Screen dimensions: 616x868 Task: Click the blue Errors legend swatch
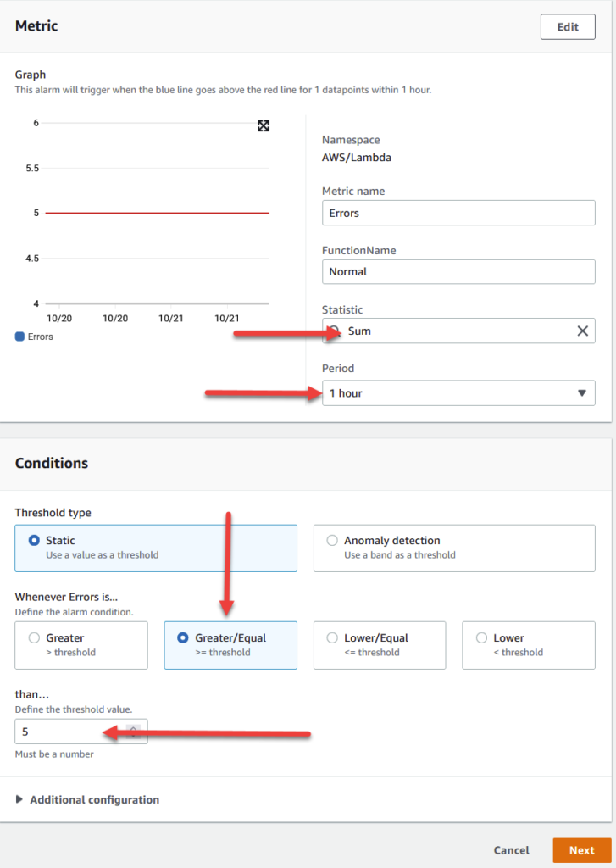[x=20, y=337]
